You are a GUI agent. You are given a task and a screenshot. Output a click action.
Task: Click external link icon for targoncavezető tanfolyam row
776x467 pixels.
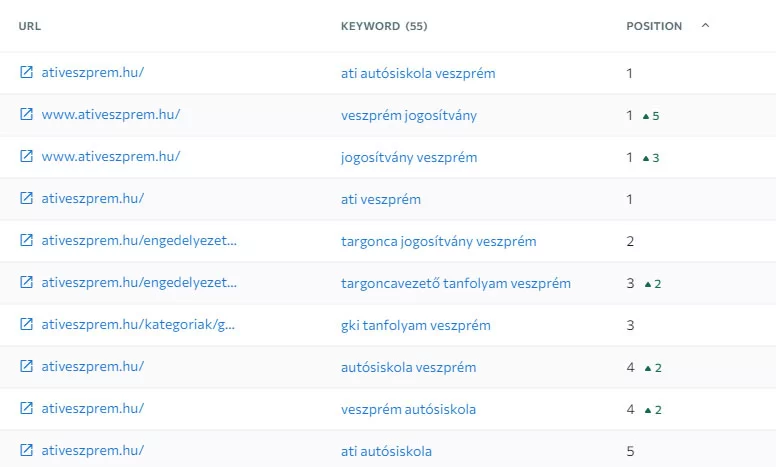click(27, 283)
